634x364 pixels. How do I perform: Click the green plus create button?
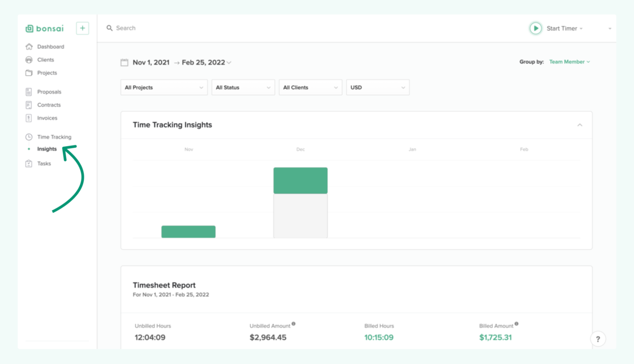click(83, 28)
